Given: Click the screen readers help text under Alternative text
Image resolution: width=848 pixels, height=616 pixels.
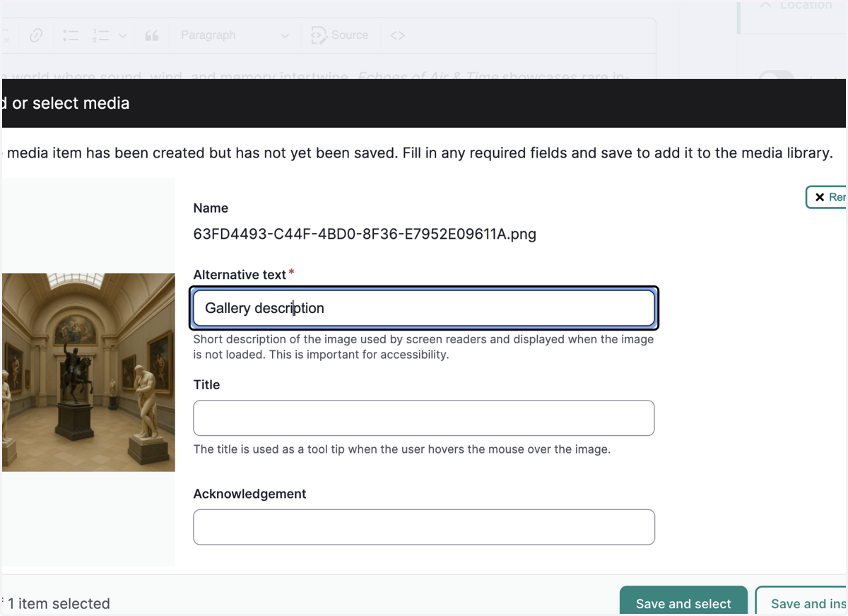Looking at the screenshot, I should tap(424, 347).
